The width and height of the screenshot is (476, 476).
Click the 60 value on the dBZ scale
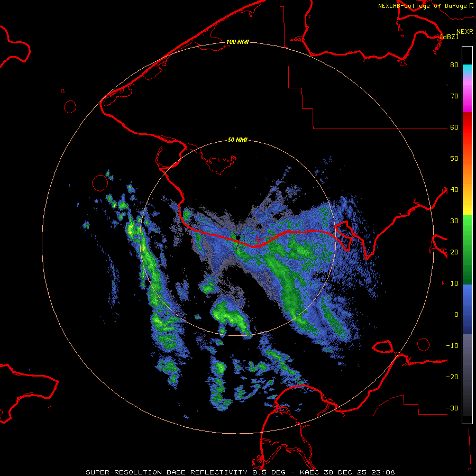pyautogui.click(x=454, y=127)
